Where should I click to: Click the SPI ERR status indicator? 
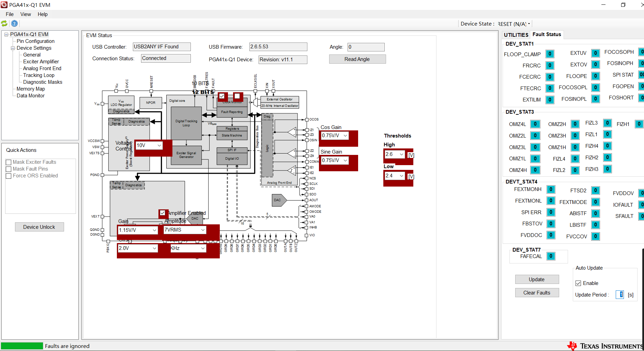coord(551,212)
